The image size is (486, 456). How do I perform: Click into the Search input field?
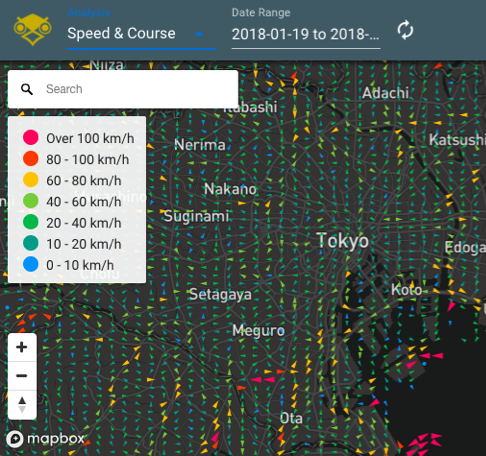point(140,89)
